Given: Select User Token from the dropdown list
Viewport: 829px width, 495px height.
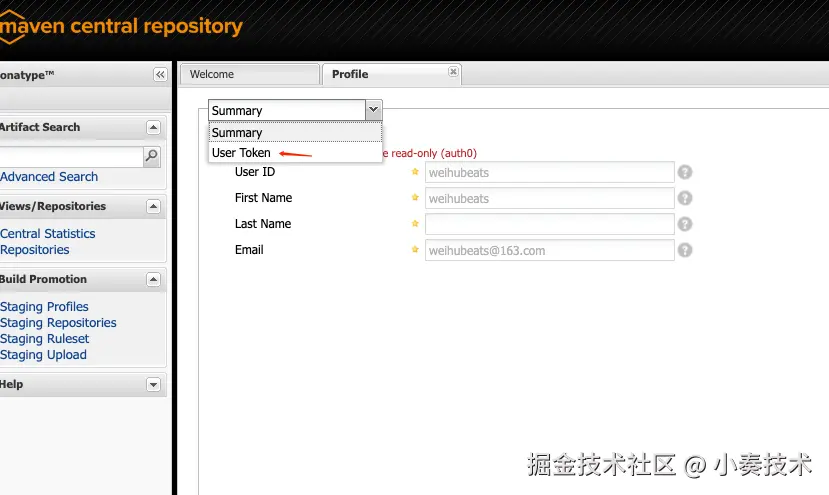Looking at the screenshot, I should pyautogui.click(x=295, y=153).
